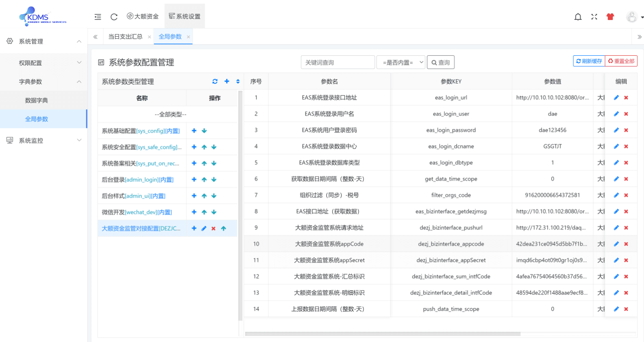Click the 查询 search button
The height and width of the screenshot is (342, 644).
(440, 62)
